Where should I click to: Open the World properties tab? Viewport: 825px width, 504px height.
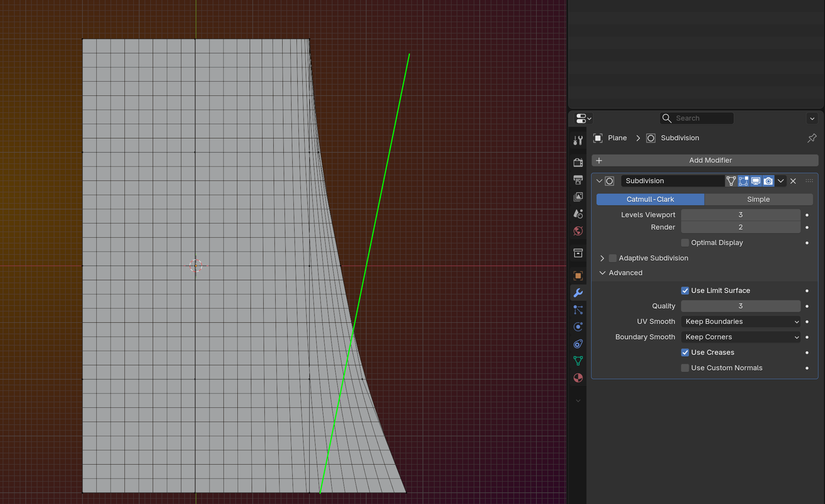(x=578, y=231)
